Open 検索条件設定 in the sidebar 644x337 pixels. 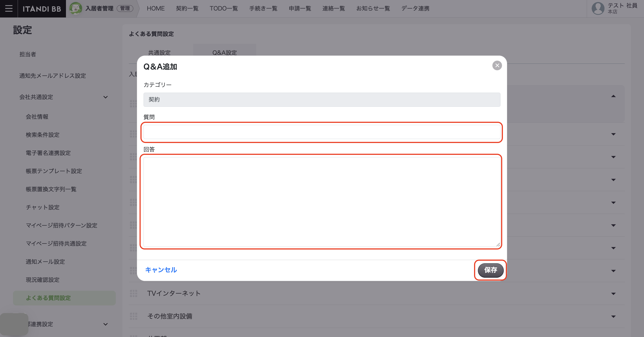(42, 135)
